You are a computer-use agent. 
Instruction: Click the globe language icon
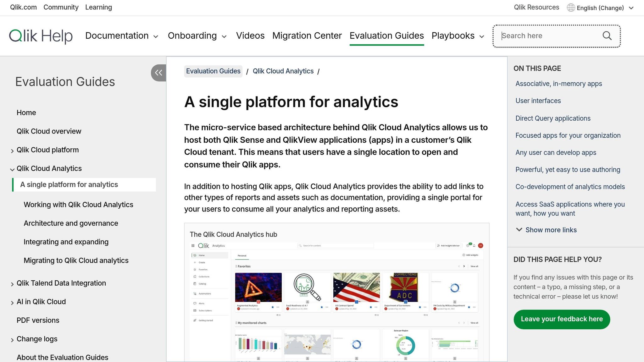(x=571, y=7)
